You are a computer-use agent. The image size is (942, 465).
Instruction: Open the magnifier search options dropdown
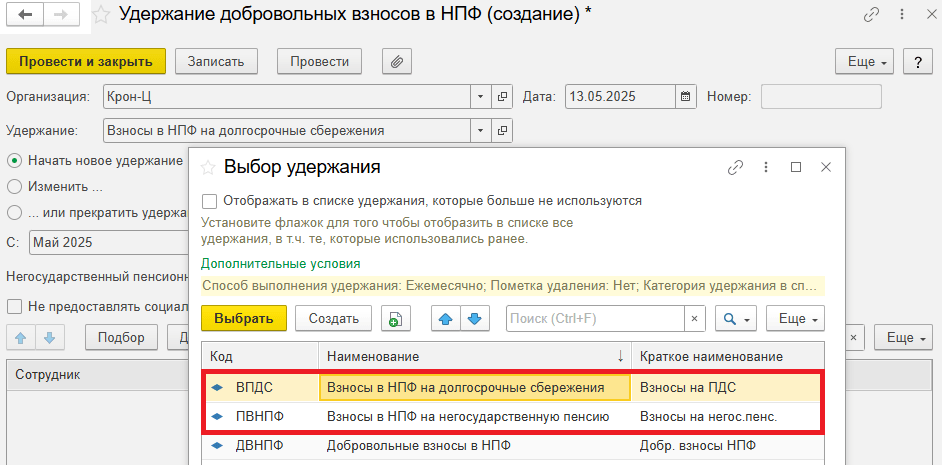(x=738, y=319)
